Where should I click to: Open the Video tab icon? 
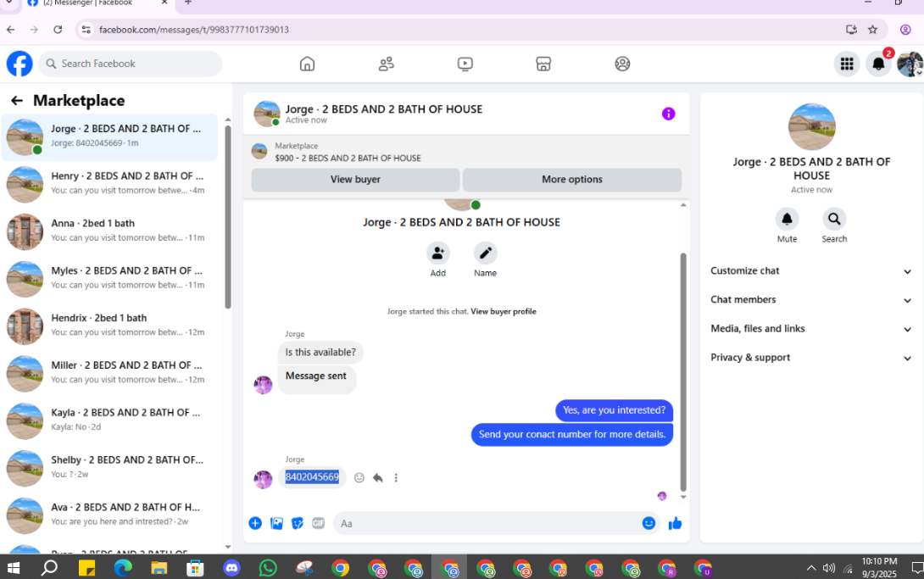coord(465,64)
